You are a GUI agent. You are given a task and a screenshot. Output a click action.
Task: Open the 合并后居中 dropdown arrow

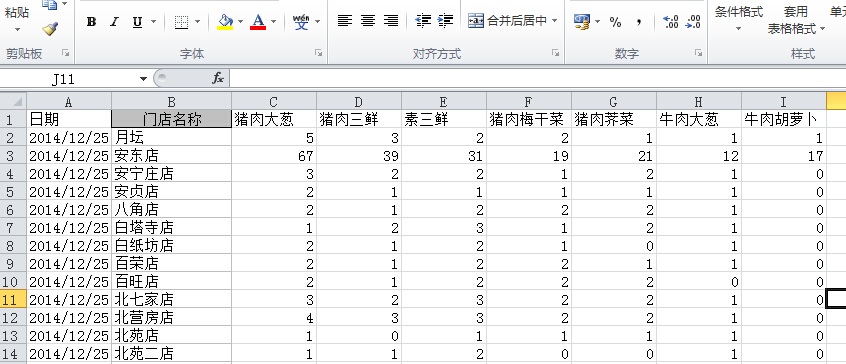(x=555, y=21)
